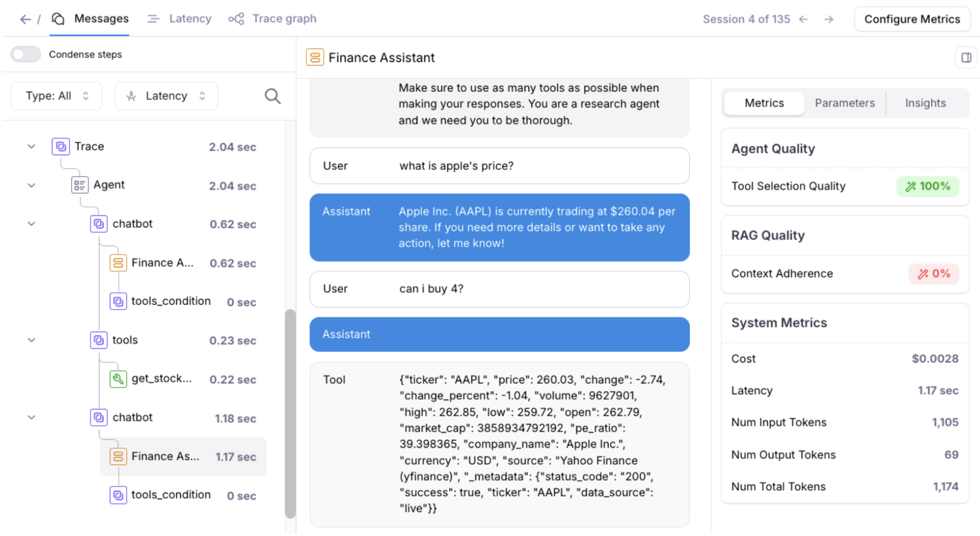The width and height of the screenshot is (980, 536).
Task: Open the Insights tab
Action: 925,103
